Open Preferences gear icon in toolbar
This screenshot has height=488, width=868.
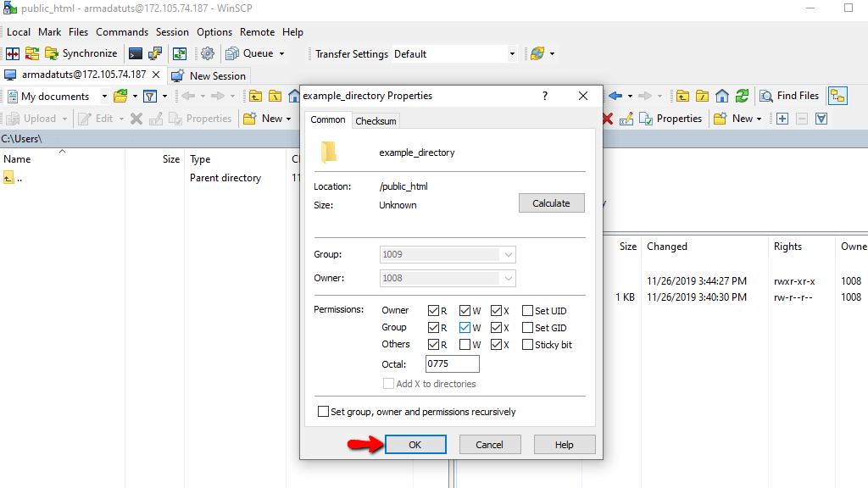coord(208,53)
